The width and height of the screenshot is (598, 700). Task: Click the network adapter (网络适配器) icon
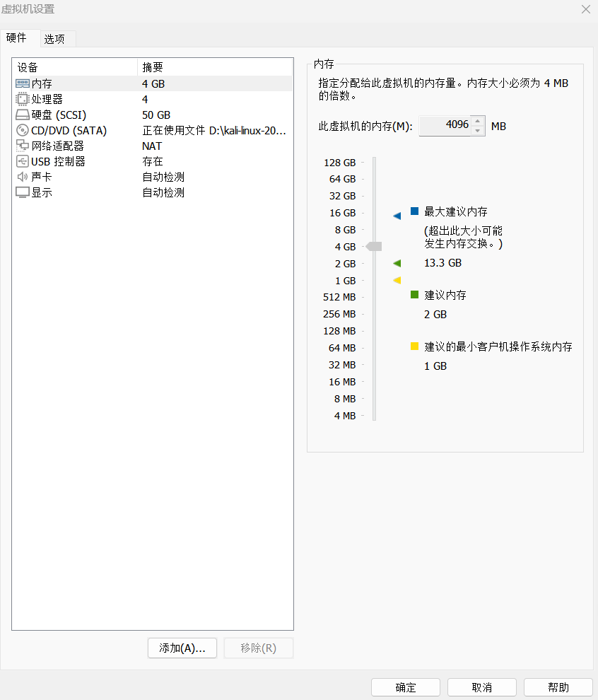(23, 146)
